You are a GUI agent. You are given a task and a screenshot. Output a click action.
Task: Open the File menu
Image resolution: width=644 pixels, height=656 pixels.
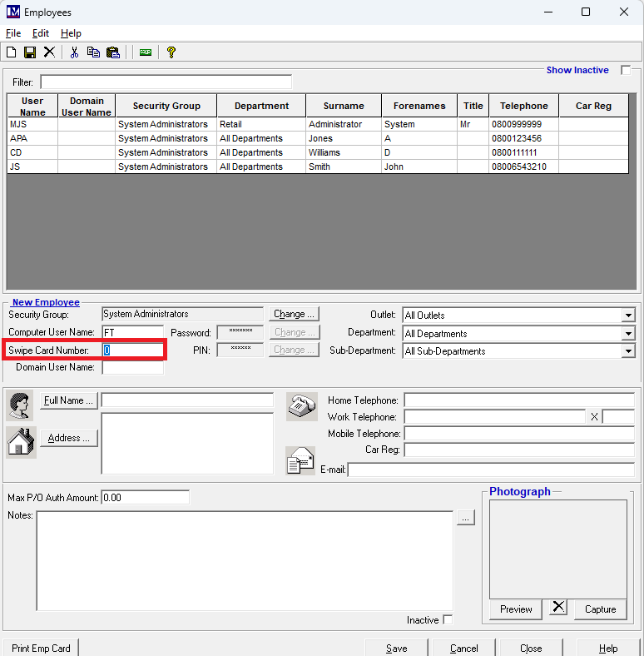(x=13, y=33)
